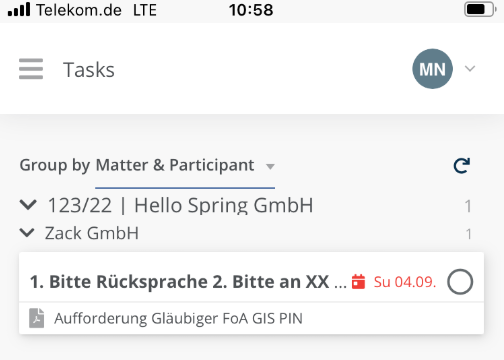
Task: Open the hamburger navigation menu
Action: point(31,69)
